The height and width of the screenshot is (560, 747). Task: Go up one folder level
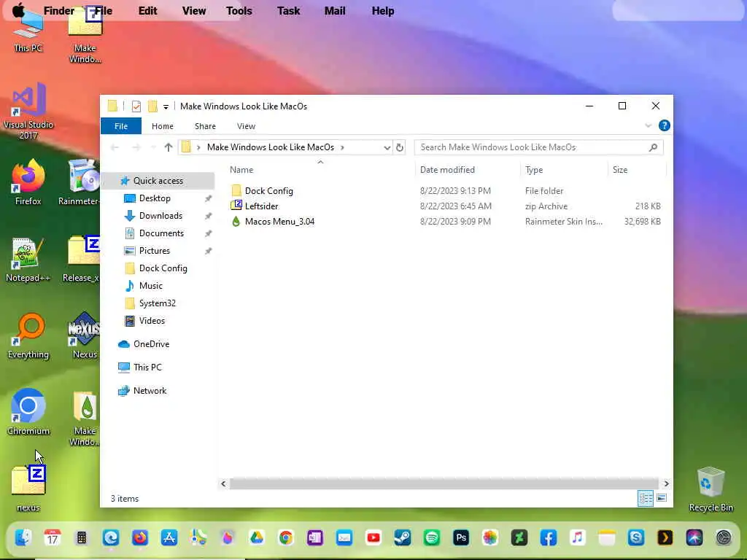(169, 147)
